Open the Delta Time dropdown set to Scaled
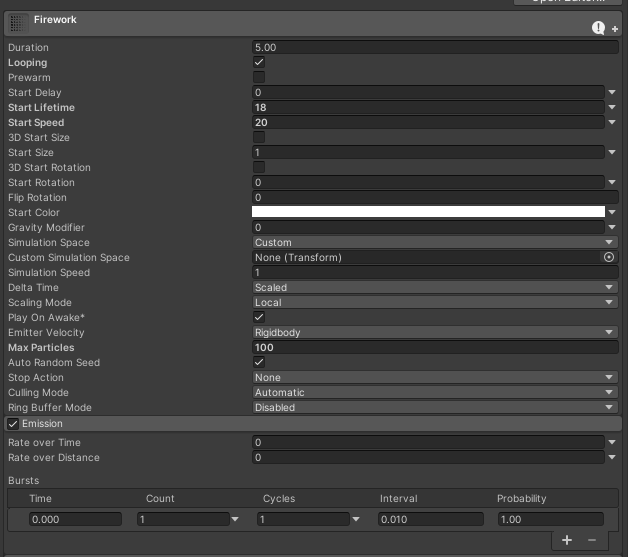The image size is (628, 557). pos(435,287)
